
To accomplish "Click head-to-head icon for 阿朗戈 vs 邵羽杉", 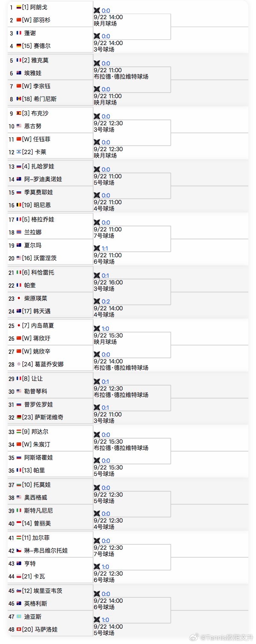I will [x=97, y=11].
